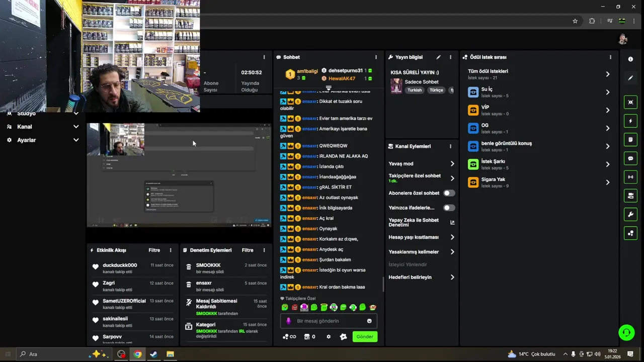
Task: Click the purple microphone icon in chat input
Action: pyautogui.click(x=288, y=321)
